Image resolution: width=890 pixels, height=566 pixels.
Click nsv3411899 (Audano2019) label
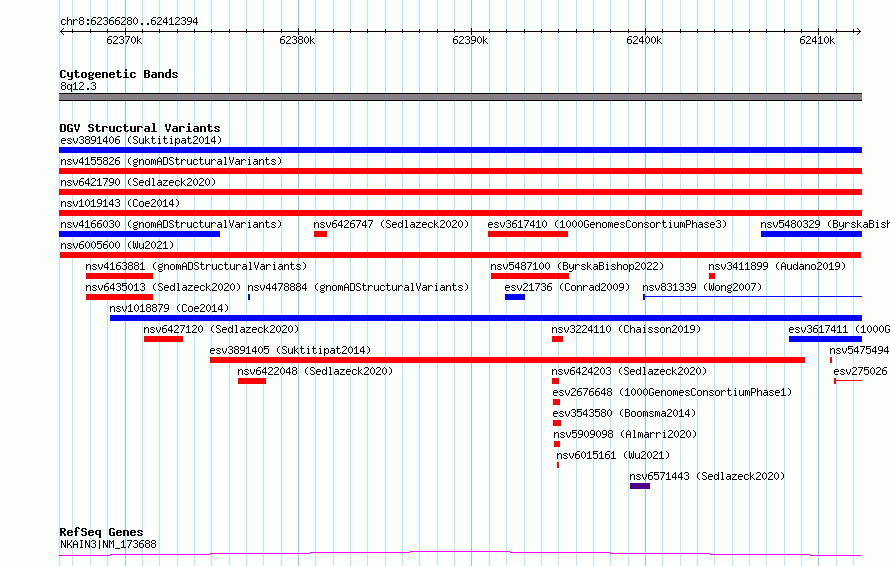pyautogui.click(x=776, y=266)
